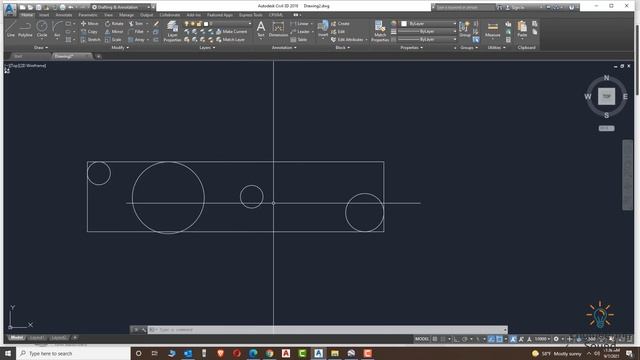Click the Insert block button
Viewport: 640px width, 360px height.
click(x=323, y=29)
